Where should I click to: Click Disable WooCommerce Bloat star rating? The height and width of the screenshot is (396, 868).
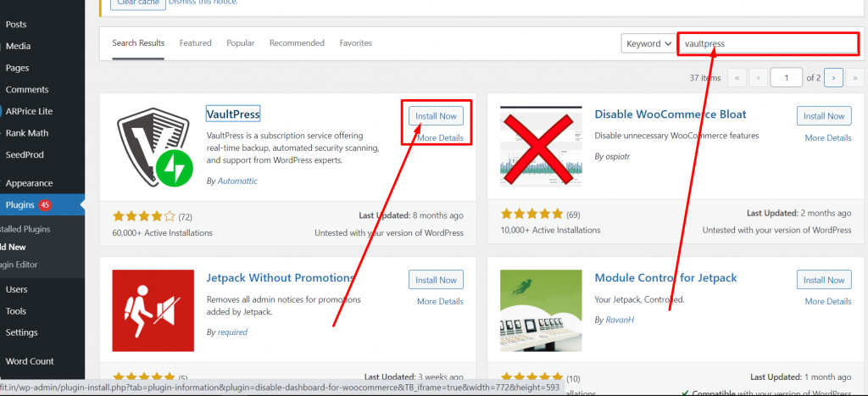coord(532,214)
